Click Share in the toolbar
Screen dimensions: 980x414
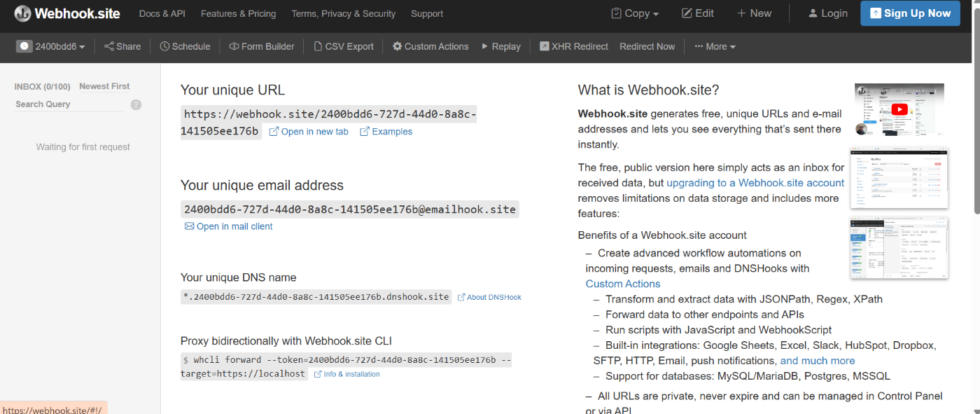(122, 46)
